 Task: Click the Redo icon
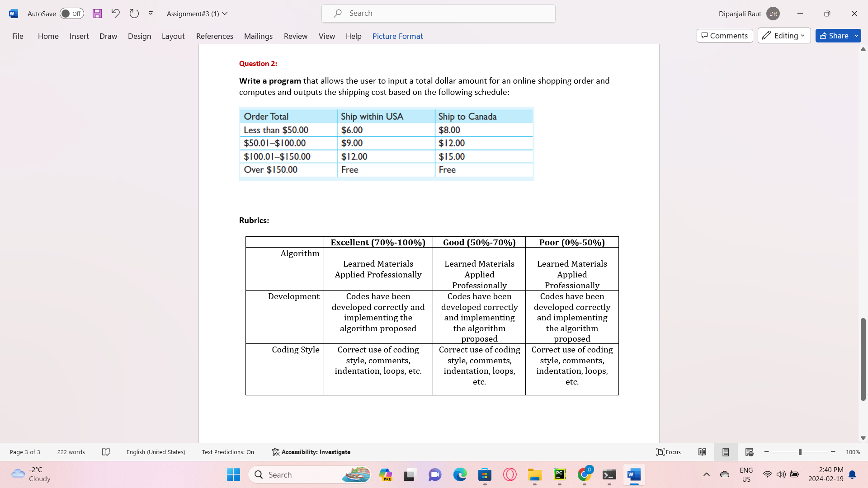click(134, 14)
